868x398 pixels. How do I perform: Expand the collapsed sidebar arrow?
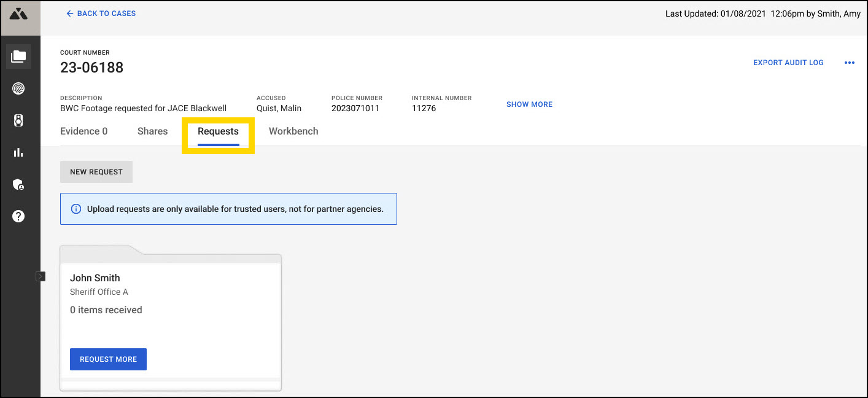41,276
